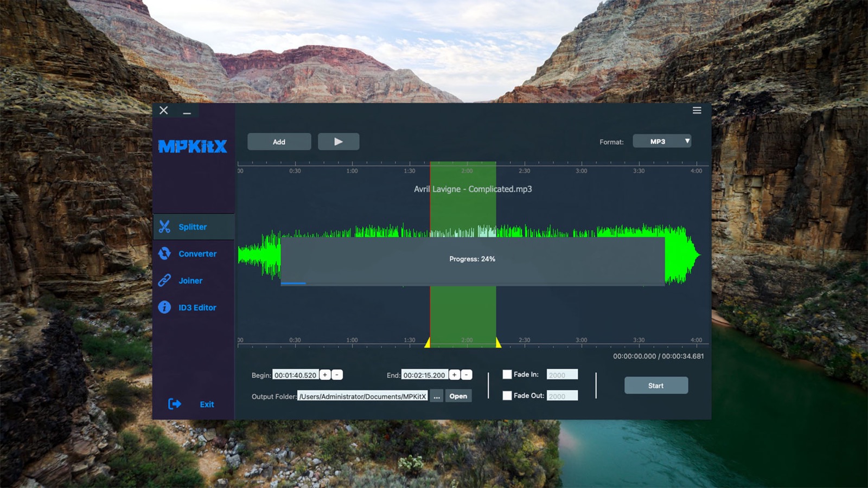Enable the Fade Out checkbox
Screen dimensions: 868x488
point(507,395)
